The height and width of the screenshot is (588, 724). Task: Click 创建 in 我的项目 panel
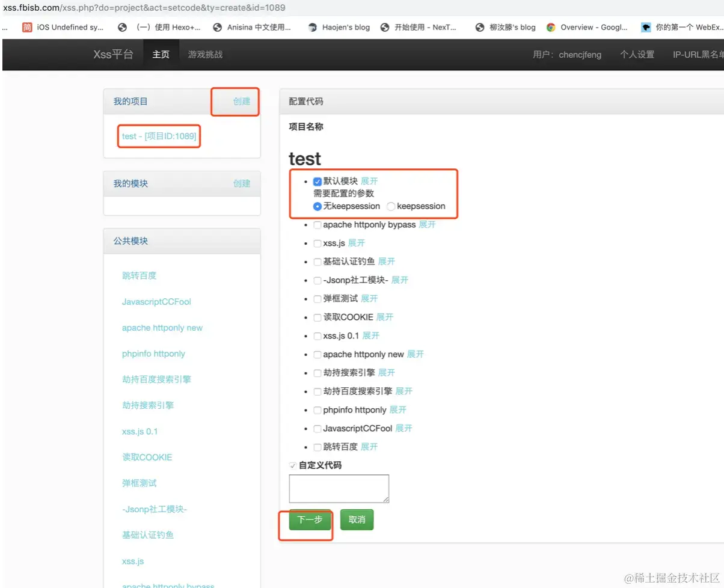point(242,102)
